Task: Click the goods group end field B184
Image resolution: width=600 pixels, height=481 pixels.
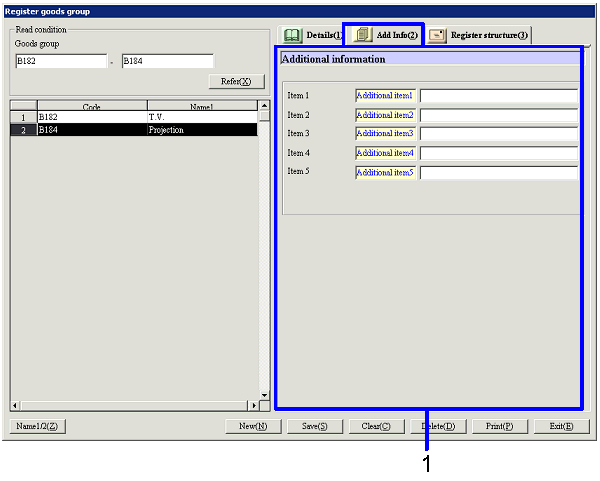Action: click(166, 61)
